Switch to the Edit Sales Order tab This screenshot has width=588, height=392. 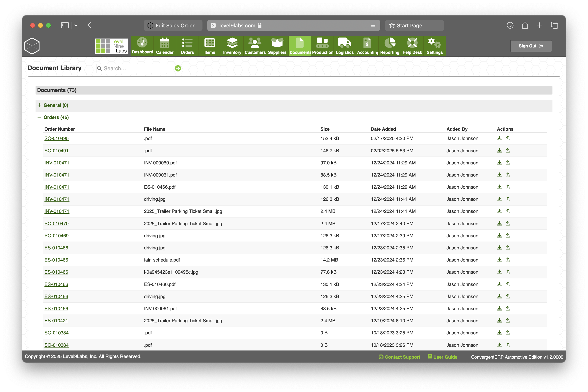tap(173, 25)
